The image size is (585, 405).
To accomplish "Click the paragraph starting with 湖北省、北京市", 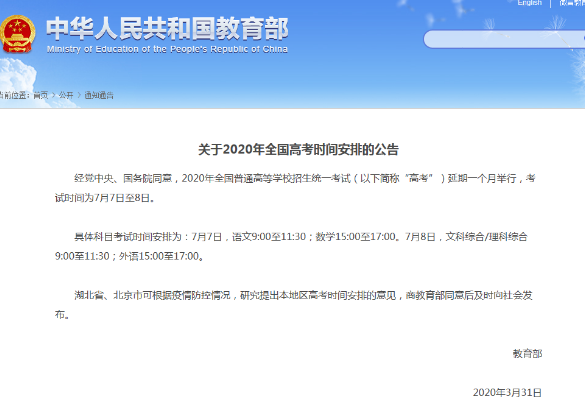I will coord(294,305).
